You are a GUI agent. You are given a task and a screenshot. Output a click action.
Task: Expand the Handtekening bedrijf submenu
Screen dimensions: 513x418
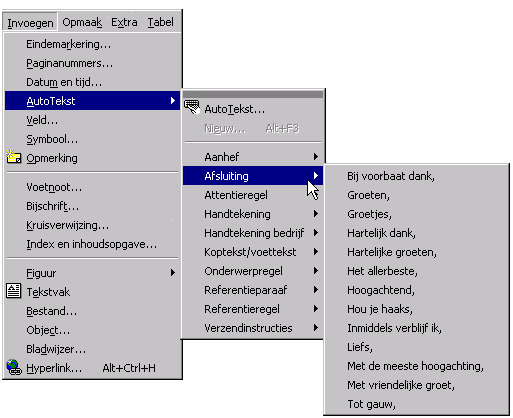click(x=253, y=233)
